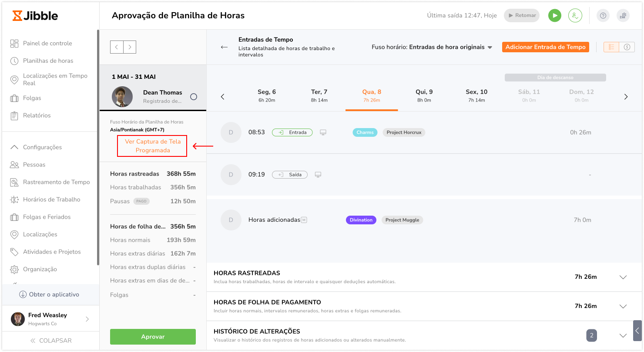Click the green play clock-in button

coord(554,16)
